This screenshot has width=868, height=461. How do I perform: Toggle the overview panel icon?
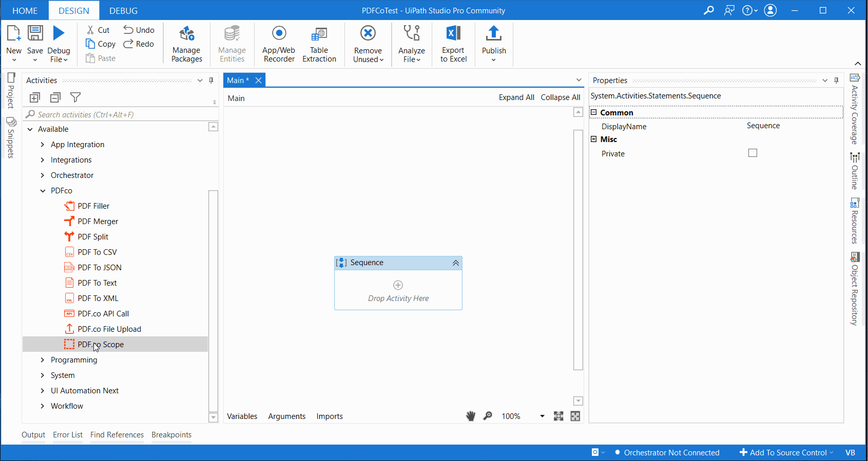575,416
